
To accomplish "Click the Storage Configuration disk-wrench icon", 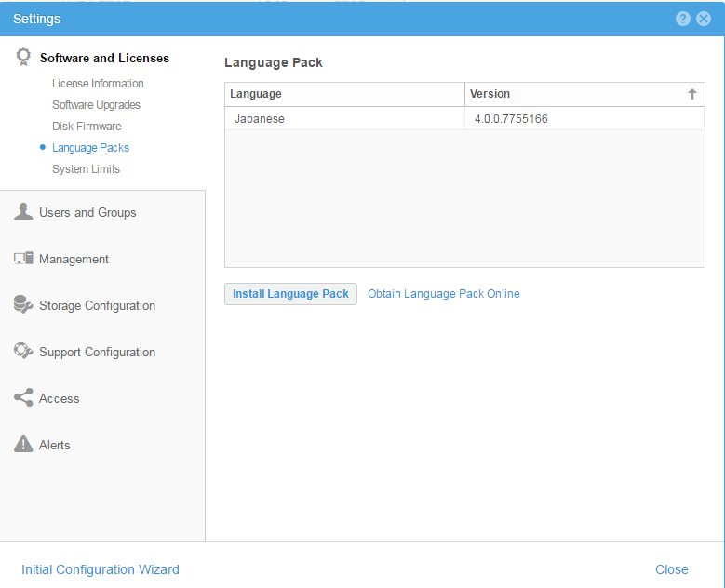I will (x=23, y=304).
